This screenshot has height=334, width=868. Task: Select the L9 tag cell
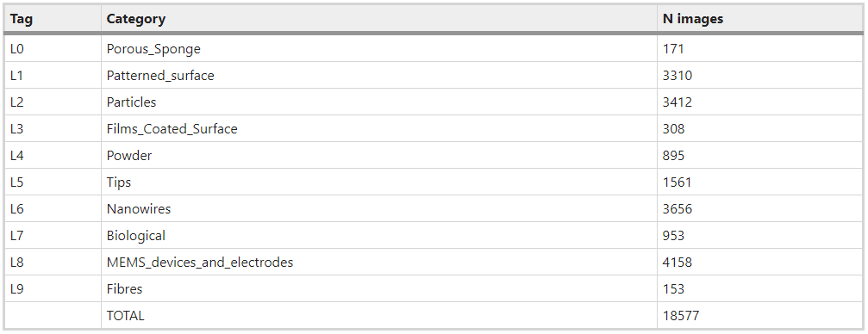pyautogui.click(x=53, y=288)
